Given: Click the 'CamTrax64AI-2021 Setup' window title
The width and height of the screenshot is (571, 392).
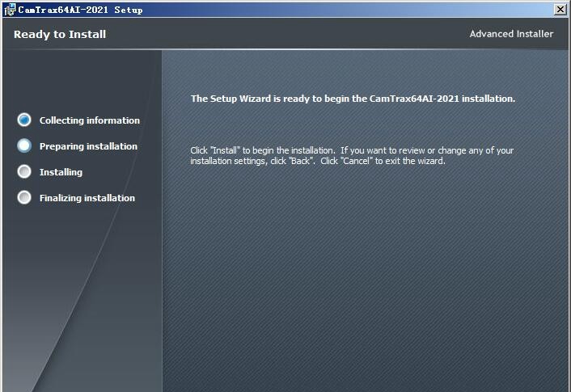Looking at the screenshot, I should 80,10.
